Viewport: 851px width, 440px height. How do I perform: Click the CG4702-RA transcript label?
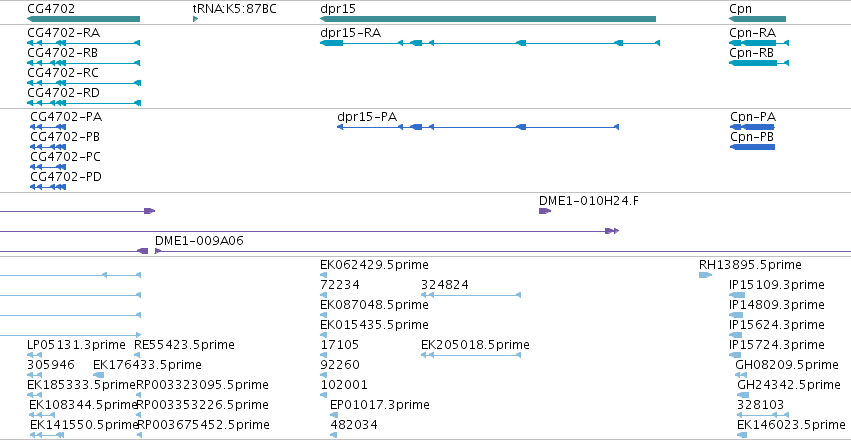coord(63,33)
